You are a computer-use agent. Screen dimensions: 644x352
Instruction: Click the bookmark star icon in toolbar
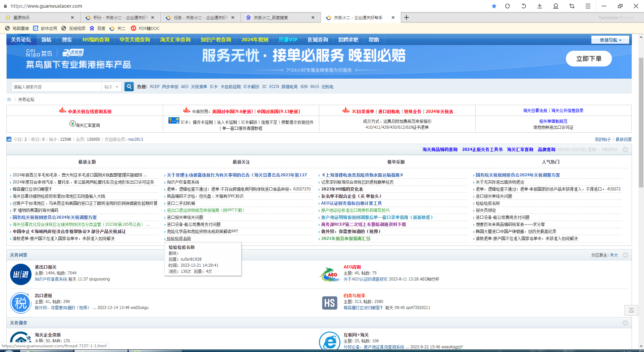[494, 6]
